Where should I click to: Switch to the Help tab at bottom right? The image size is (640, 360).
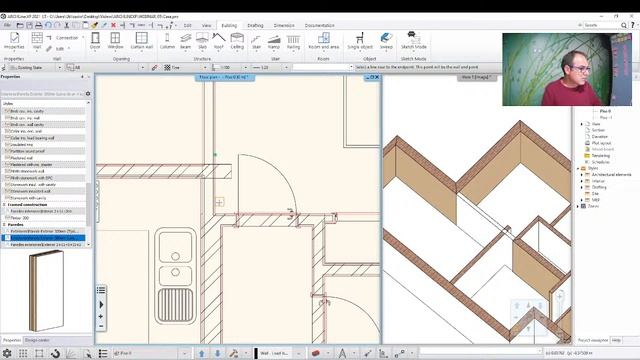click(616, 340)
